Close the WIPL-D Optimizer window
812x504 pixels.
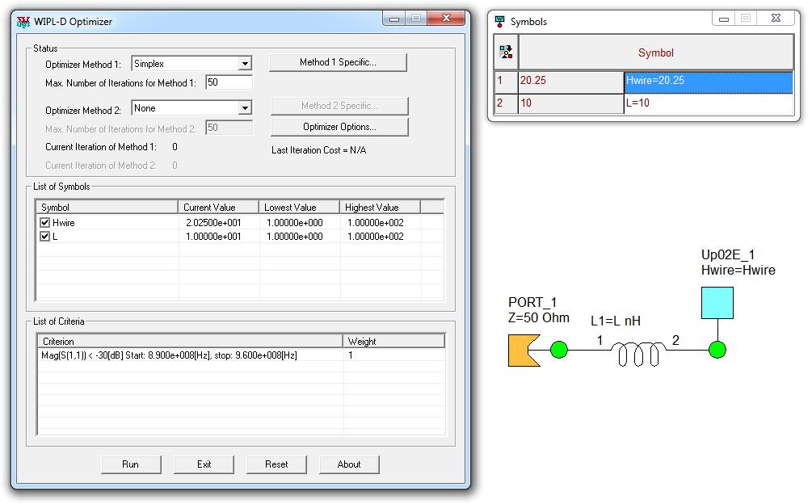(446, 19)
